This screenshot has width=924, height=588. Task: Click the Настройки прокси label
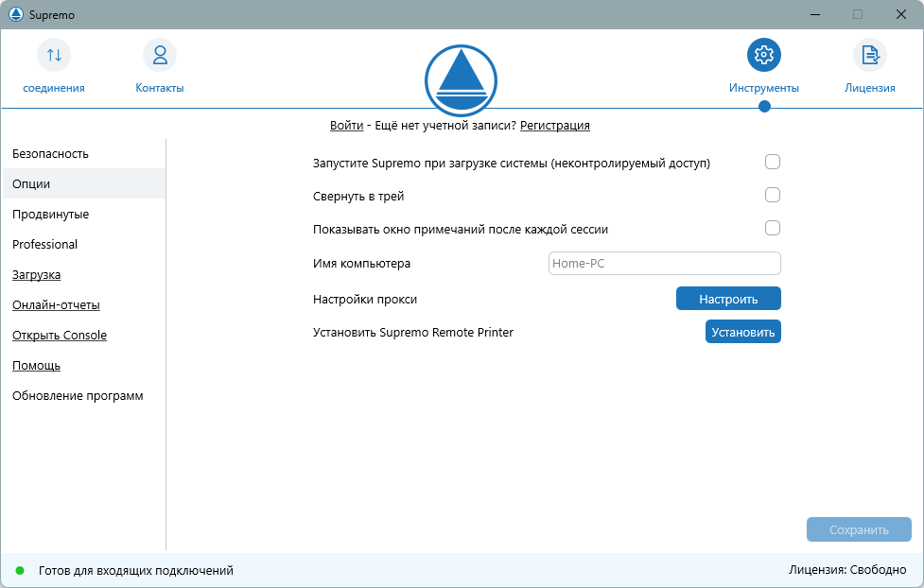coord(365,300)
